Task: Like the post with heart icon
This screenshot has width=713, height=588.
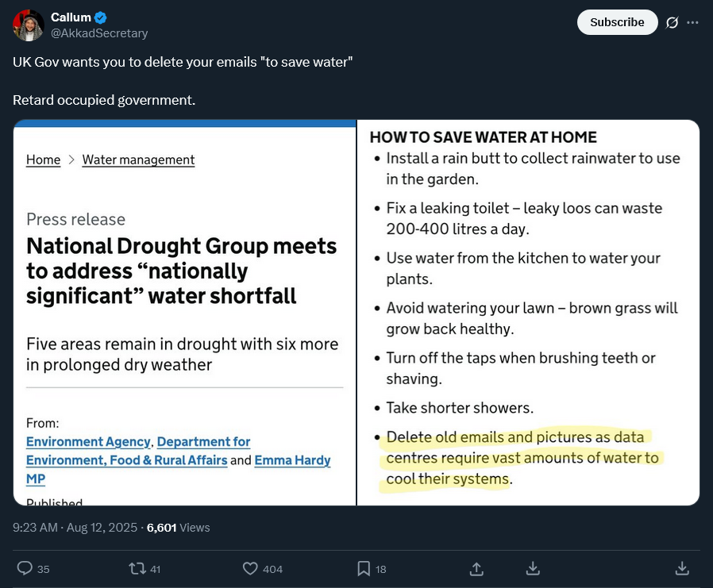Action: pos(250,568)
